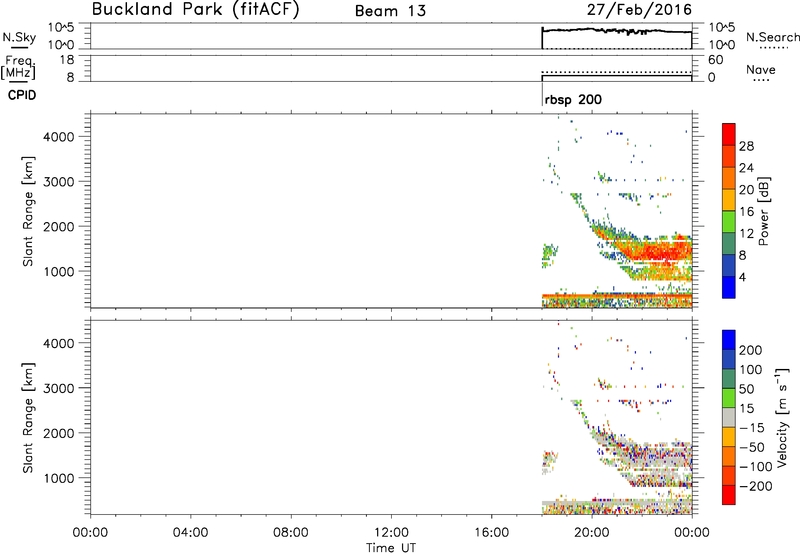Pick the bottom bright blue Power colorbar segment

point(729,287)
